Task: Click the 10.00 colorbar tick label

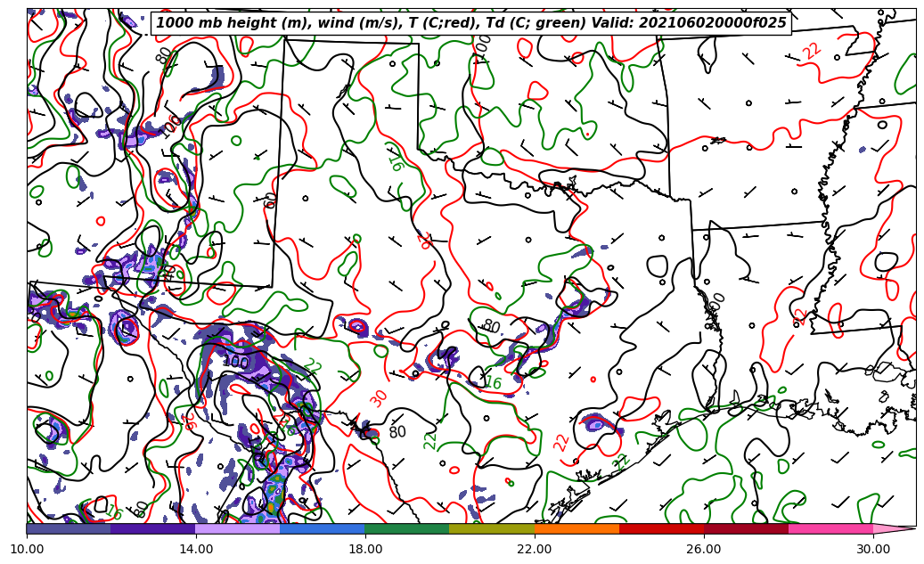Action: 27,550
